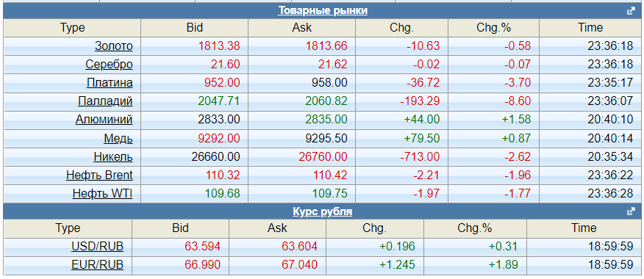Open the EUR/RUB currency pair link
The height and width of the screenshot is (279, 644).
tap(97, 264)
